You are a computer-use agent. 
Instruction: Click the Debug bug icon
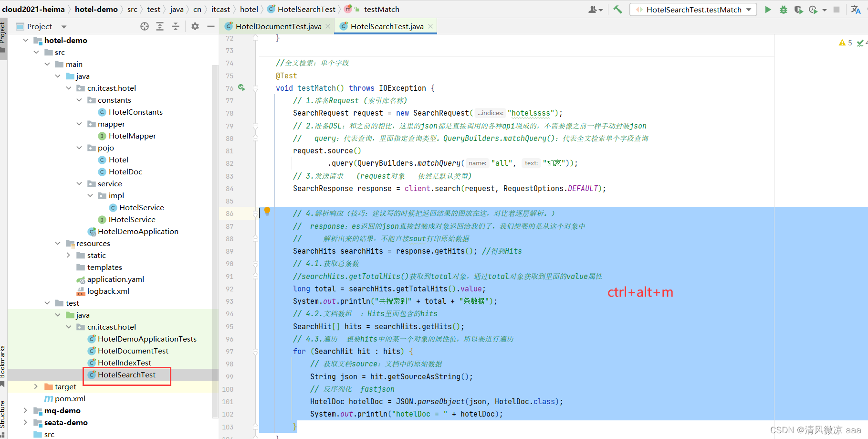(783, 10)
